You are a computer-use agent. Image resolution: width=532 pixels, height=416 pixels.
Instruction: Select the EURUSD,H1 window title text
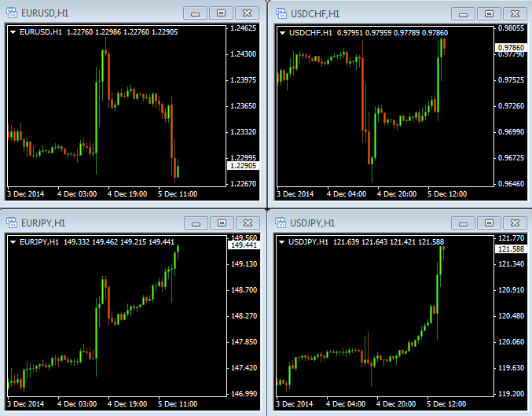(45, 13)
